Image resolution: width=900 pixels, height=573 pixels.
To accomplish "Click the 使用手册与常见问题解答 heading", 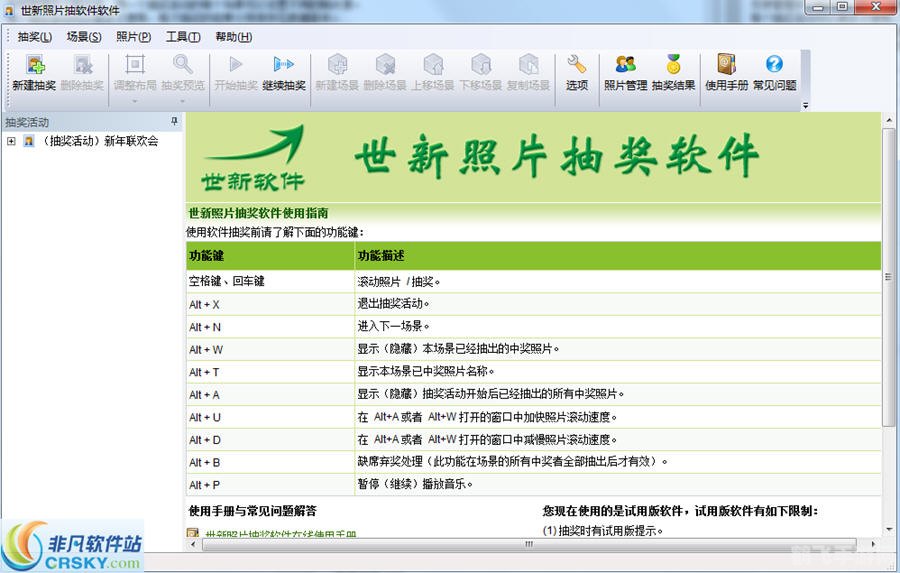I will click(x=253, y=510).
